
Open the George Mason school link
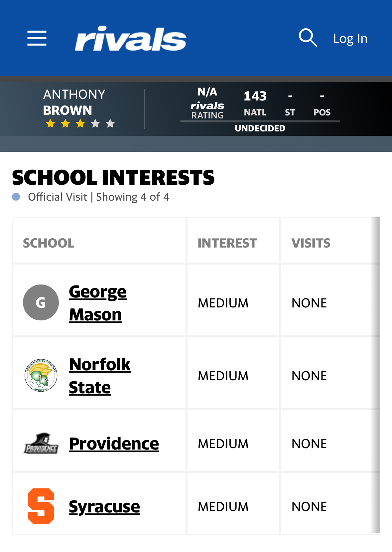click(x=98, y=303)
